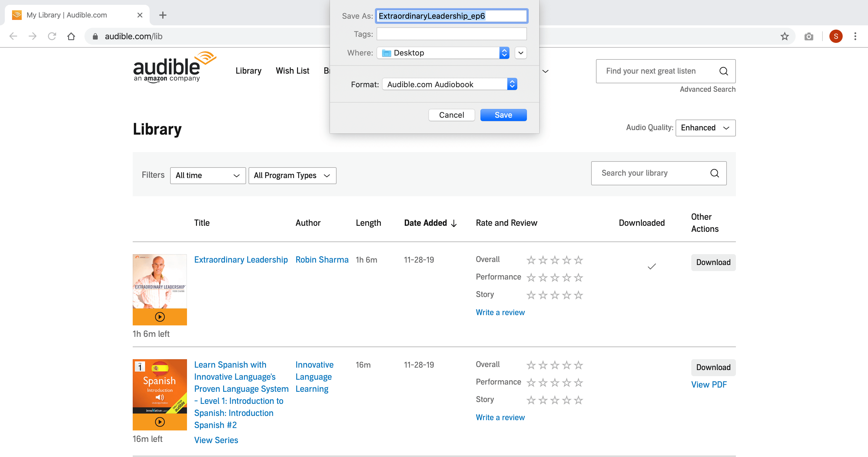868x457 pixels.
Task: Click the Tags input field
Action: coord(451,34)
